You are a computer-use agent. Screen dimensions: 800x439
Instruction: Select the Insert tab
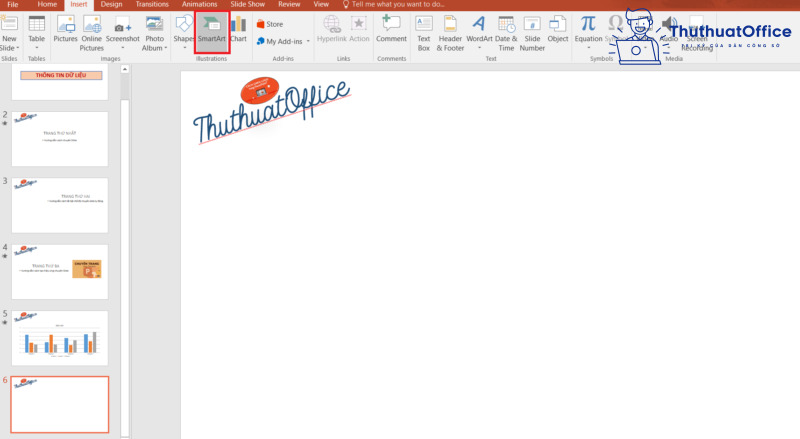(x=79, y=5)
